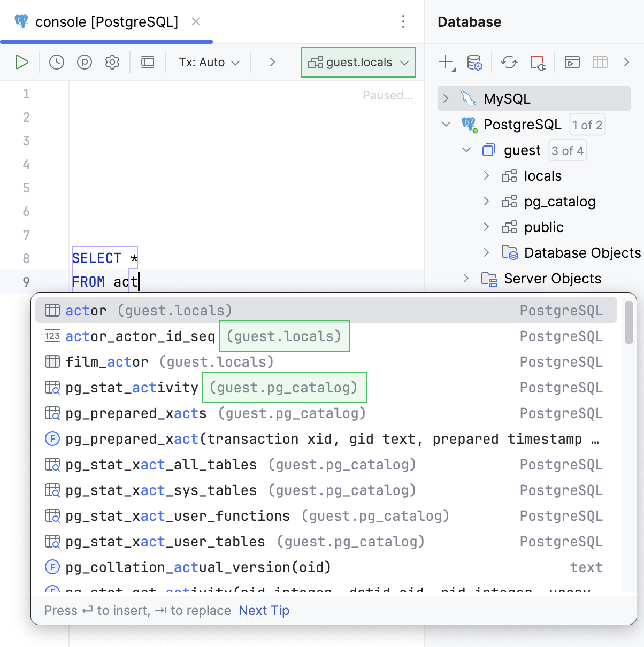Run the SQL query with the play icon
644x647 pixels.
22,62
